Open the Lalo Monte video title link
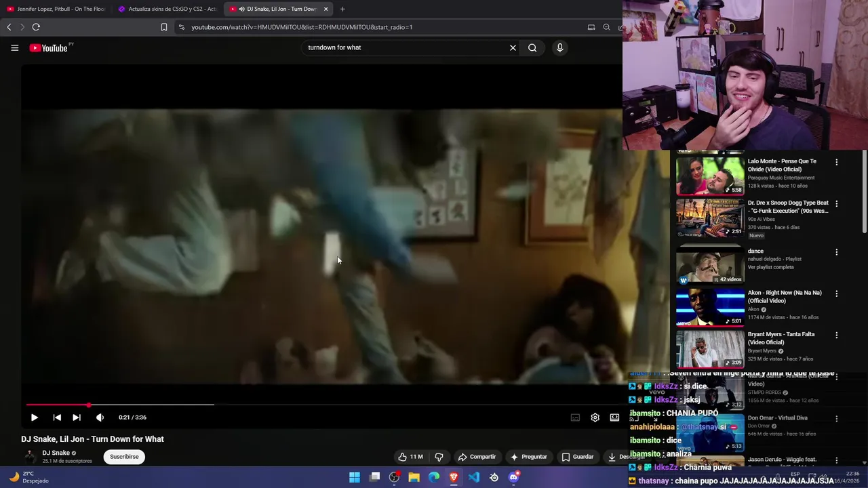Image resolution: width=868 pixels, height=488 pixels. [x=782, y=165]
